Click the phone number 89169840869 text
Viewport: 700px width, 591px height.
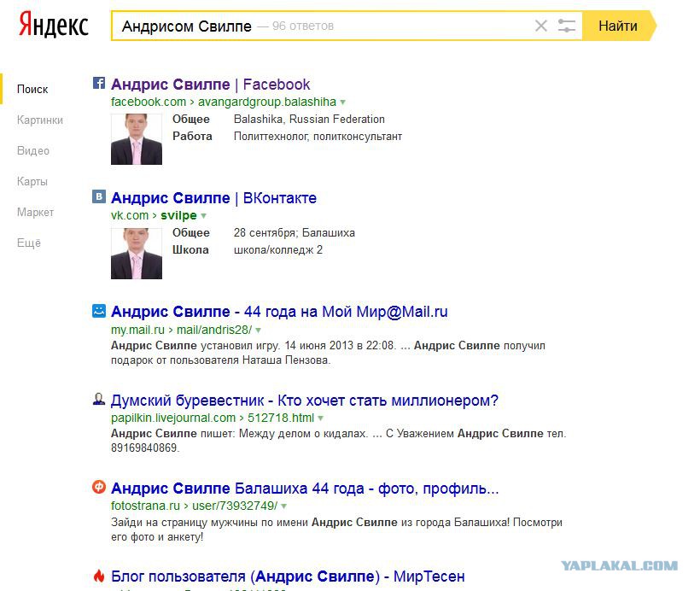tap(144, 448)
